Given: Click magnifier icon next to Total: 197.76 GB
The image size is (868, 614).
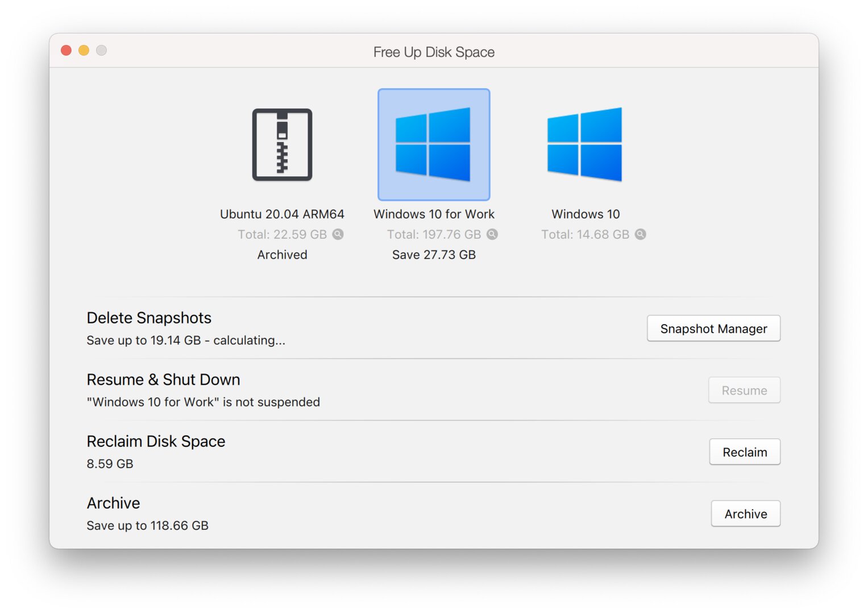Looking at the screenshot, I should coord(492,234).
